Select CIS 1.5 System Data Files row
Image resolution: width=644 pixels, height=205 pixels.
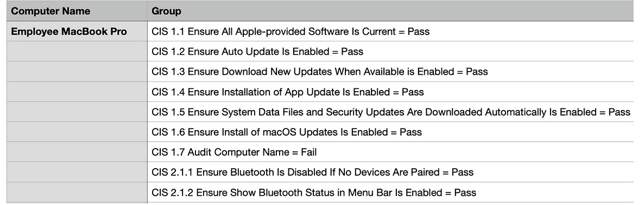click(390, 112)
